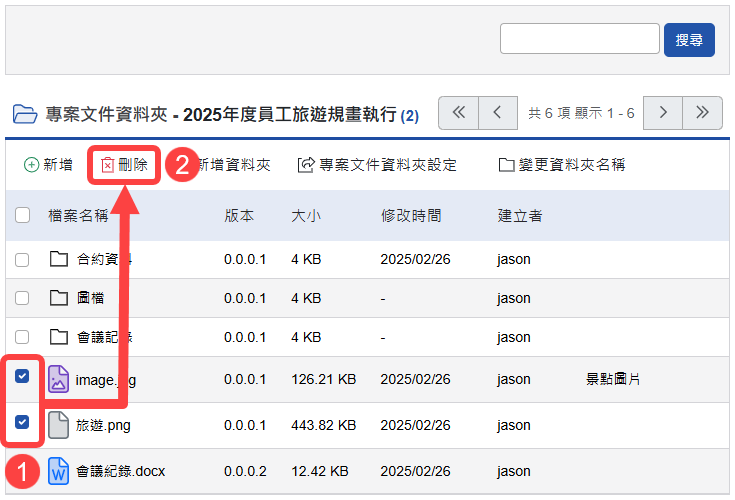Go to the first page of results
The height and width of the screenshot is (500, 735).
[459, 113]
